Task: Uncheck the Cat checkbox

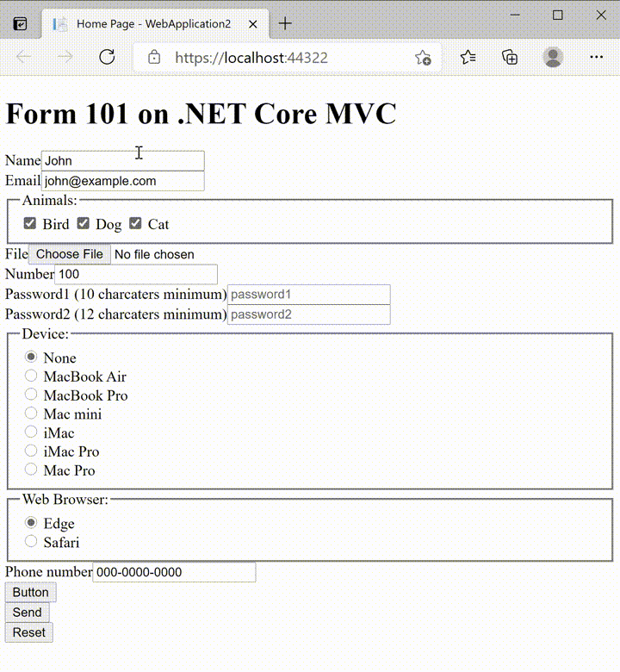Action: (x=135, y=224)
